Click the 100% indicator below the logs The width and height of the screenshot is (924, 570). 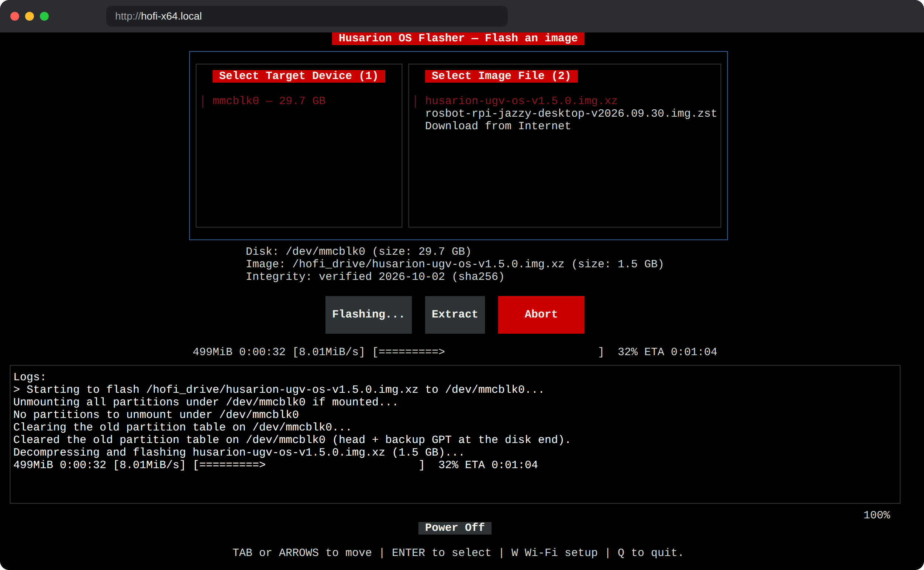click(x=876, y=515)
